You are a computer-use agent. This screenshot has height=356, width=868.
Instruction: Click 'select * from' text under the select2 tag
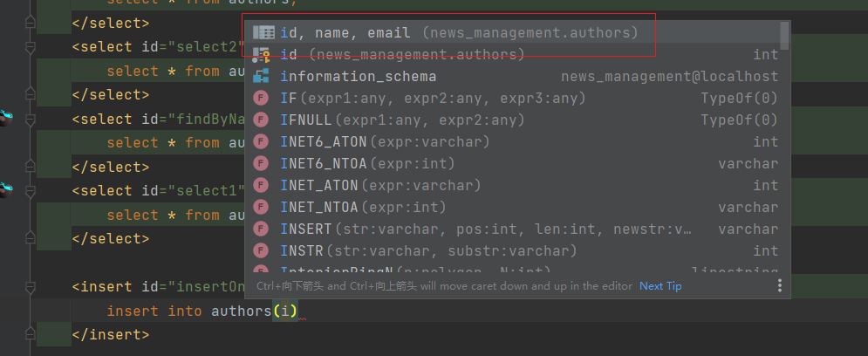pos(163,71)
